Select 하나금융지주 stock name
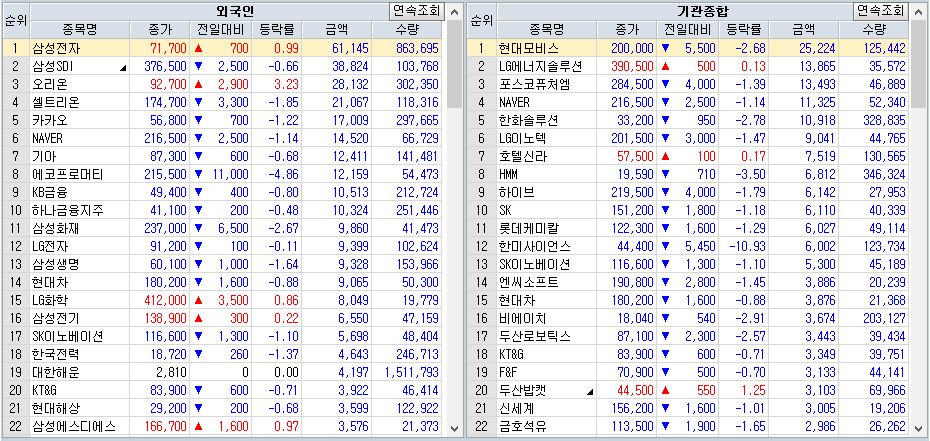The image size is (930, 441). (x=68, y=210)
